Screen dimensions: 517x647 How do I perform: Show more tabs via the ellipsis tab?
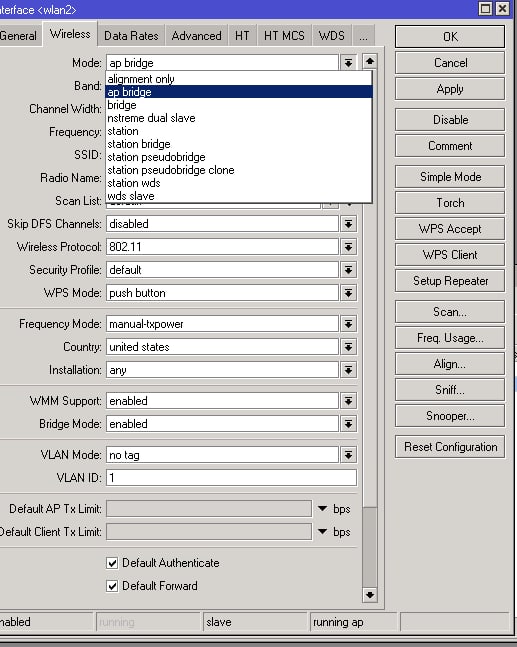363,36
